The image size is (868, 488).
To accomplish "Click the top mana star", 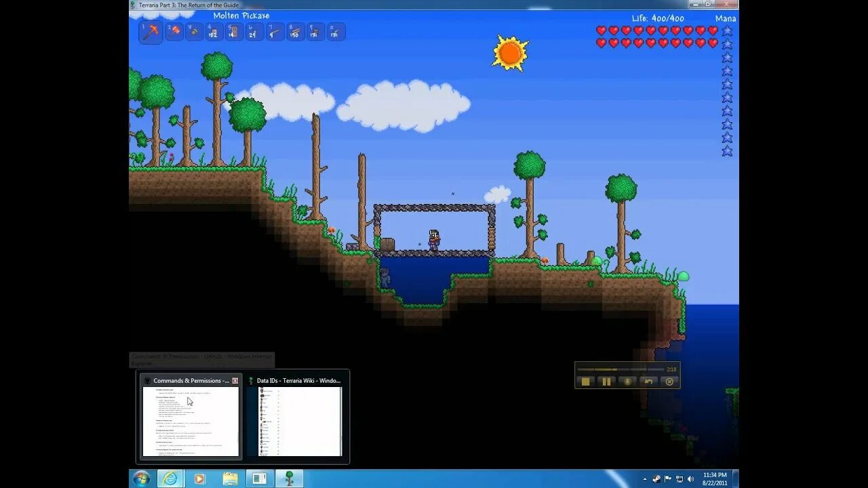I will pos(727,30).
